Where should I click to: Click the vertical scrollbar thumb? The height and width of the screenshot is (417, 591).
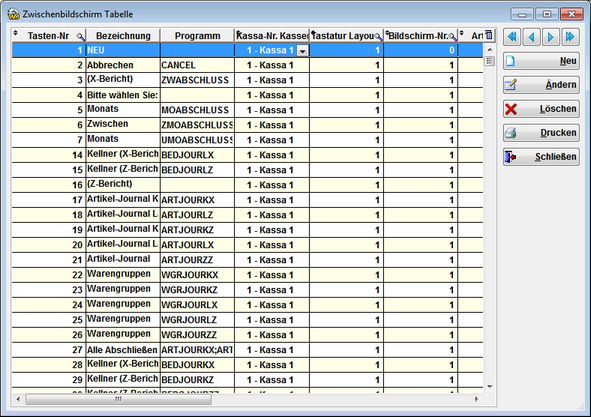pos(489,60)
